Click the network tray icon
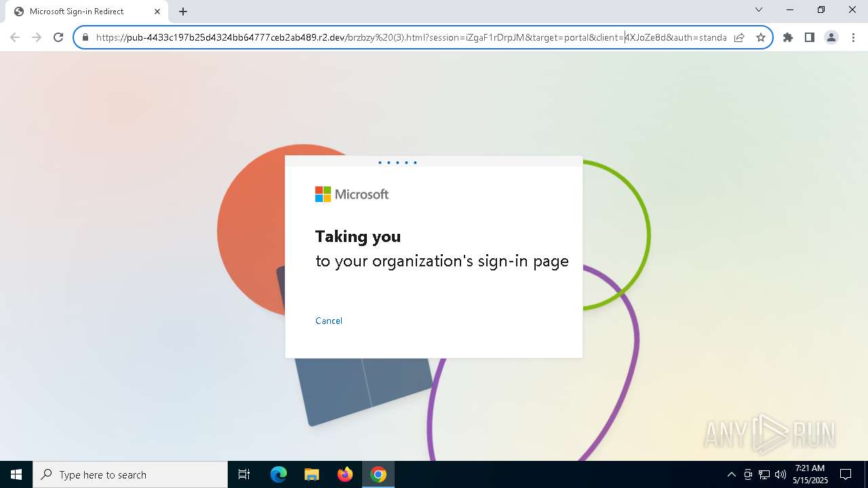Viewport: 868px width, 488px height. click(x=764, y=474)
